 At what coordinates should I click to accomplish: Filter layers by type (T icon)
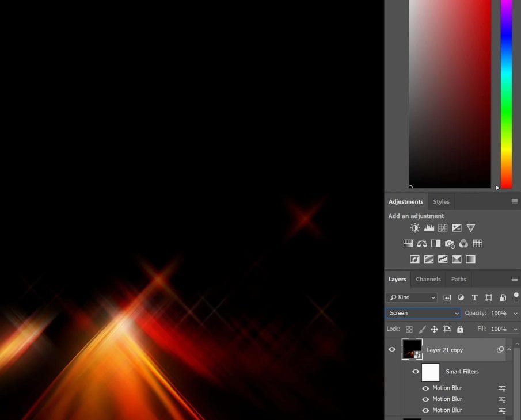click(x=474, y=297)
